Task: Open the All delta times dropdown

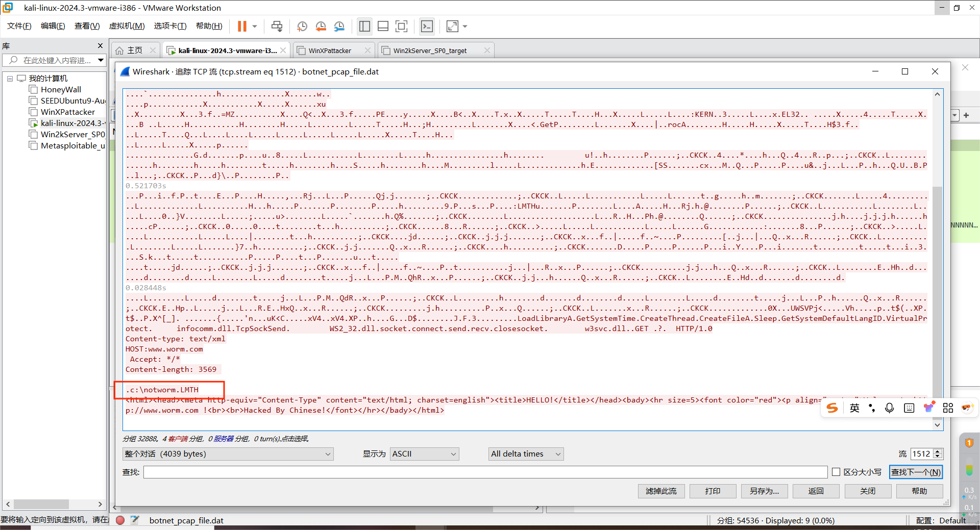Action: [x=526, y=454]
